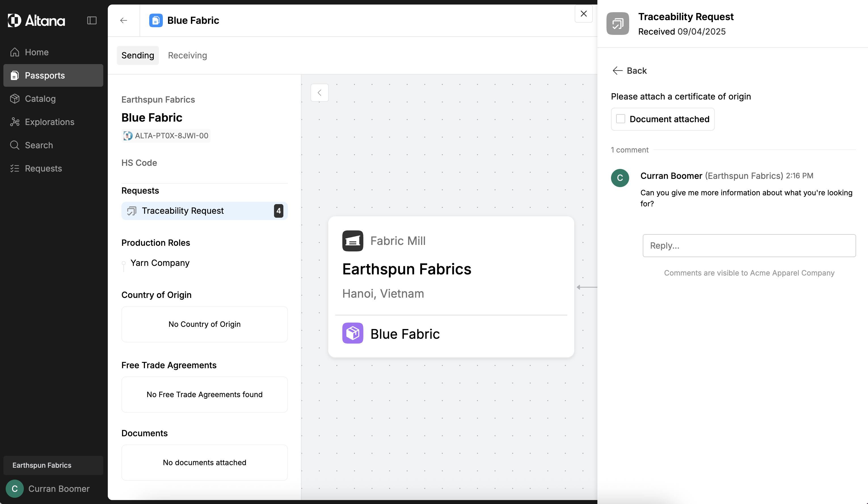Toggle the sidebar collapse icon
Image resolution: width=868 pixels, height=504 pixels.
tap(92, 20)
